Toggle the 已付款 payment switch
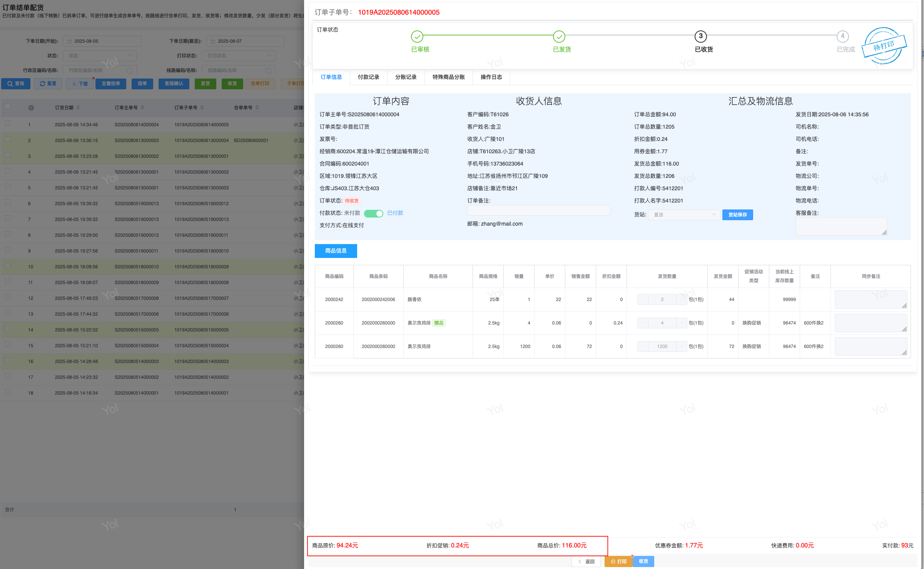Image resolution: width=924 pixels, height=569 pixels. coord(373,213)
